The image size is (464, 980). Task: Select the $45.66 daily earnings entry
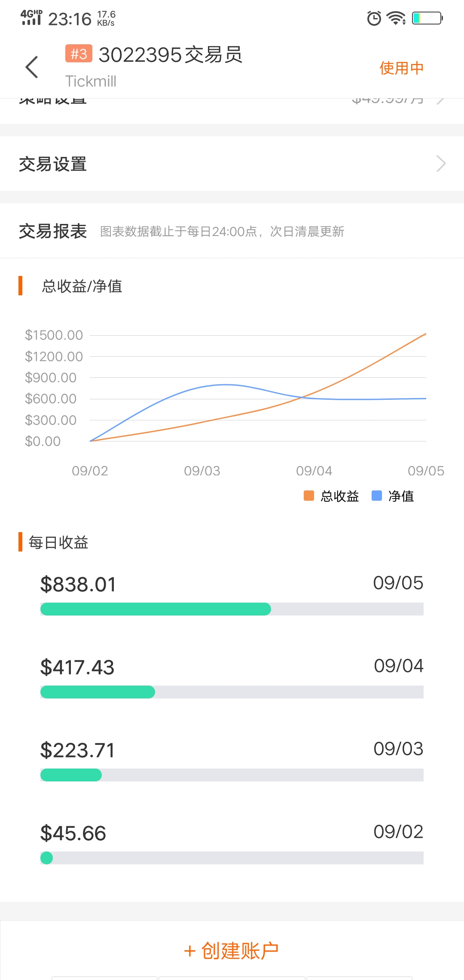coord(232,842)
